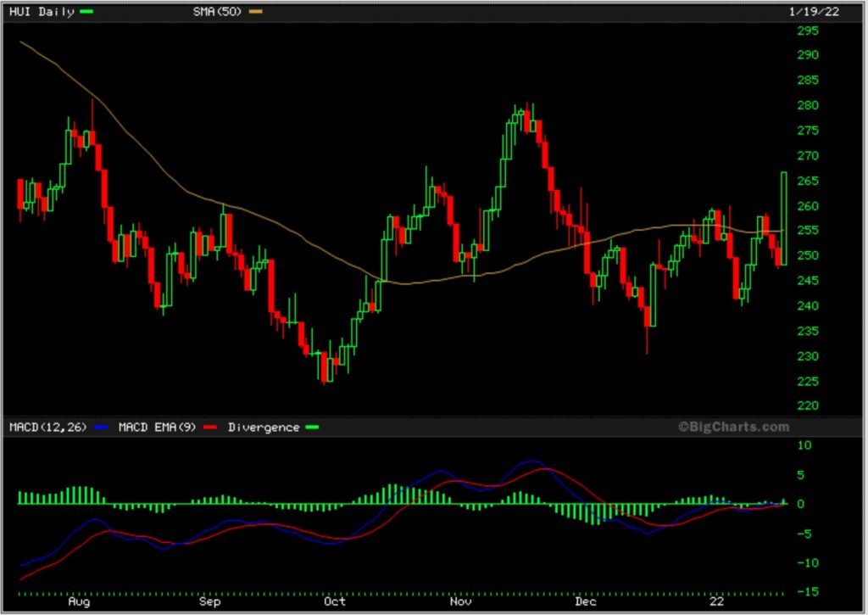Click the tall green final candlestick
The height and width of the screenshot is (615, 868).
784,218
